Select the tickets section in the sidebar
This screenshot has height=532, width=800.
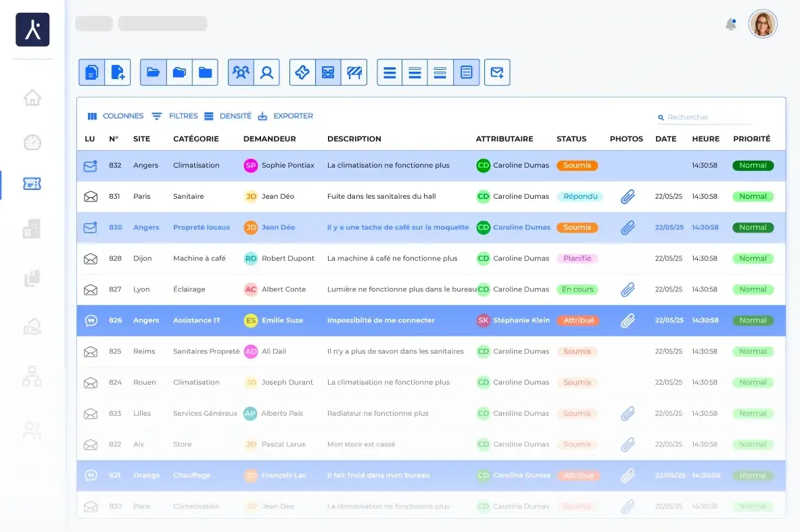tap(32, 184)
